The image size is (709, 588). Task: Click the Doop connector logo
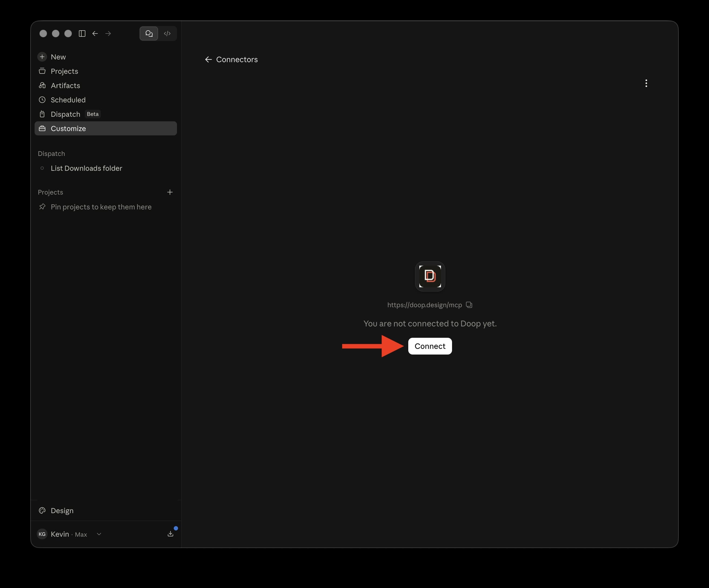tap(430, 276)
